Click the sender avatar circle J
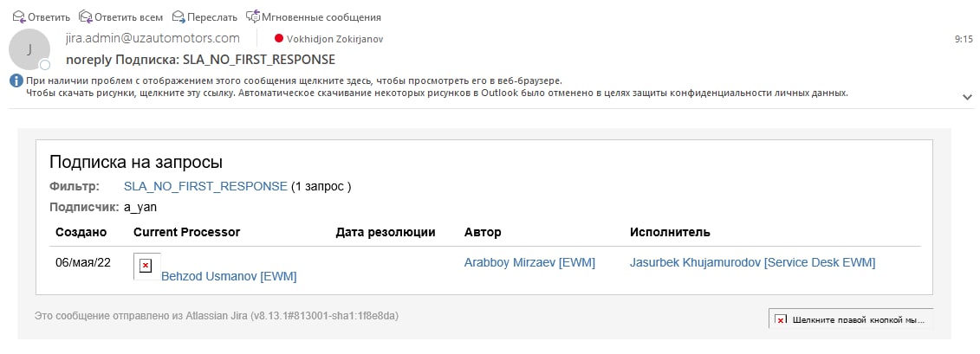 pyautogui.click(x=29, y=48)
